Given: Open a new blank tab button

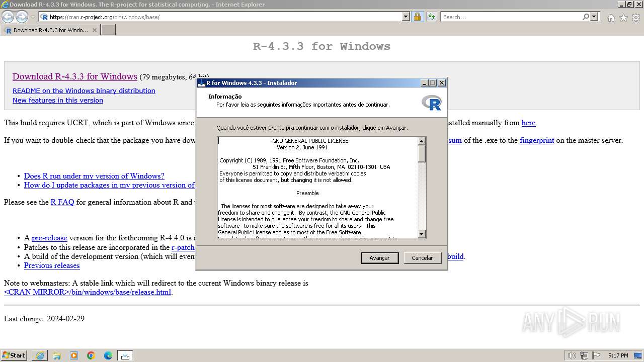Looking at the screenshot, I should [108, 30].
